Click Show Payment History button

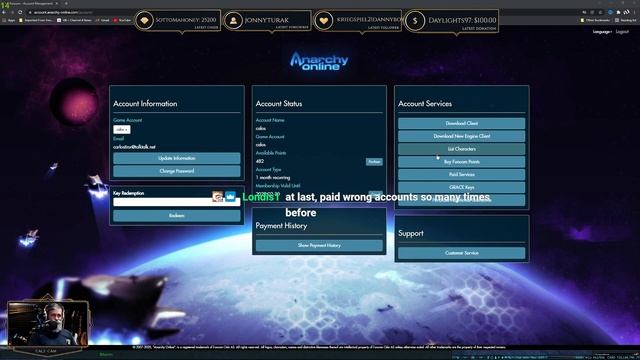(x=319, y=245)
